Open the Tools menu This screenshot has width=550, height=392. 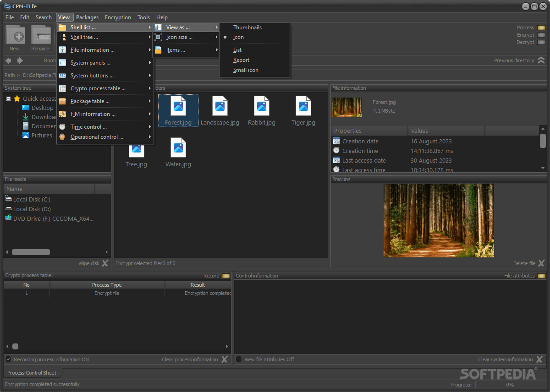[x=143, y=17]
